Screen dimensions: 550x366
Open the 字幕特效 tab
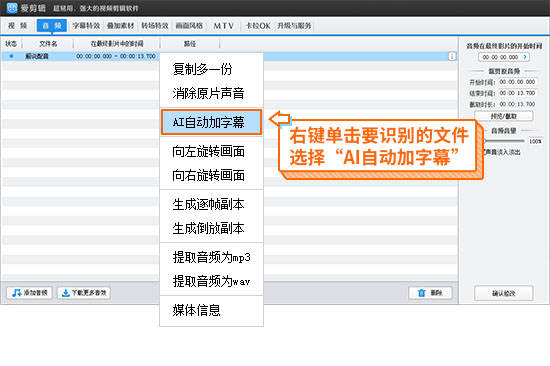(x=86, y=26)
